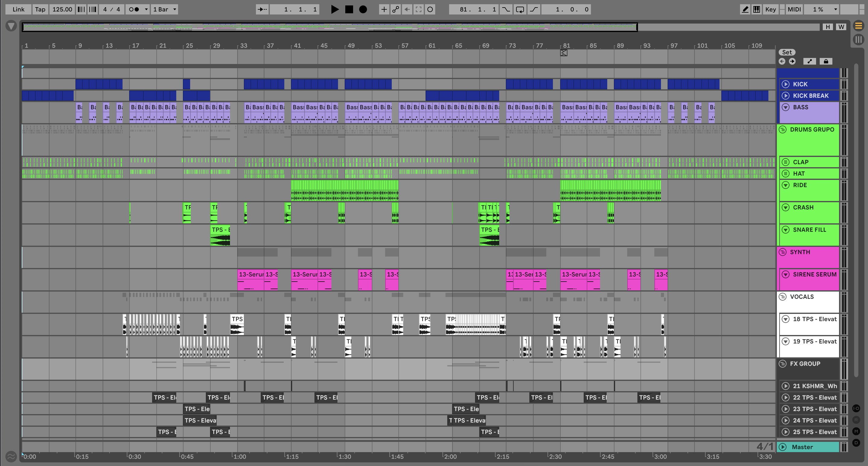The image size is (868, 466).
Task: Click the tempo field showing 125.00
Action: (62, 9)
